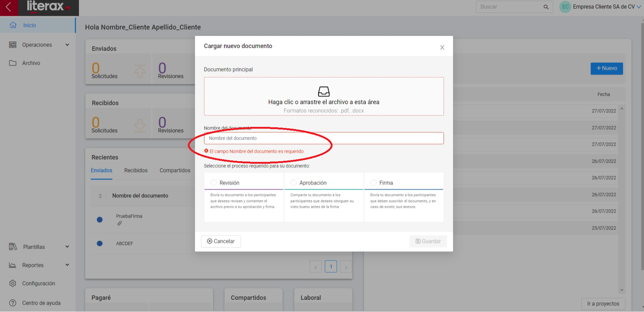Viewport: 644px width, 312px height.
Task: Select the Revisión radio option
Action: click(x=214, y=183)
